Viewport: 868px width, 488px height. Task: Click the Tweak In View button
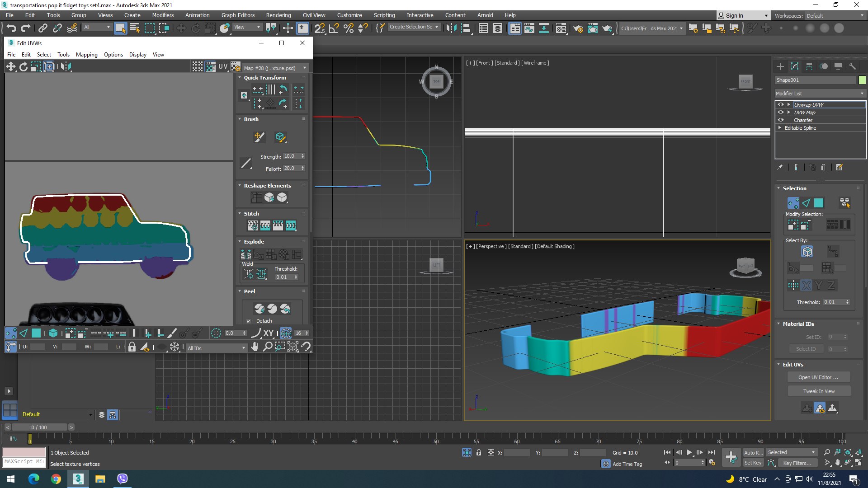(819, 391)
